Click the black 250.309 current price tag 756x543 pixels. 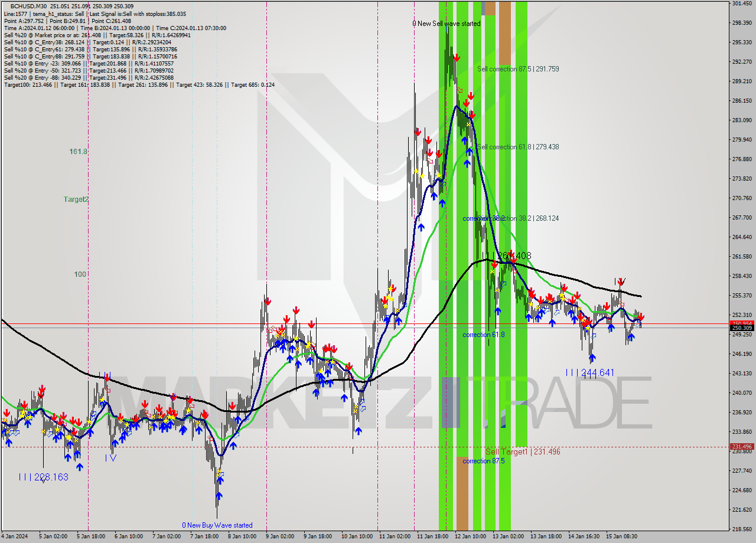[742, 328]
